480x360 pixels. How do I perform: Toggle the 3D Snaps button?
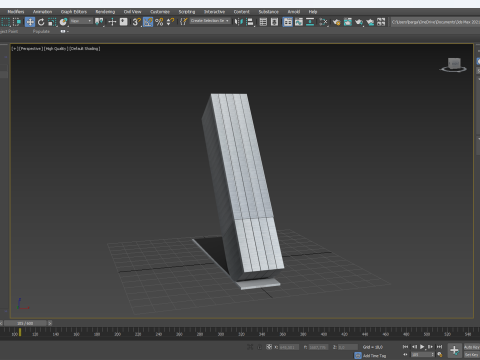pos(136,22)
